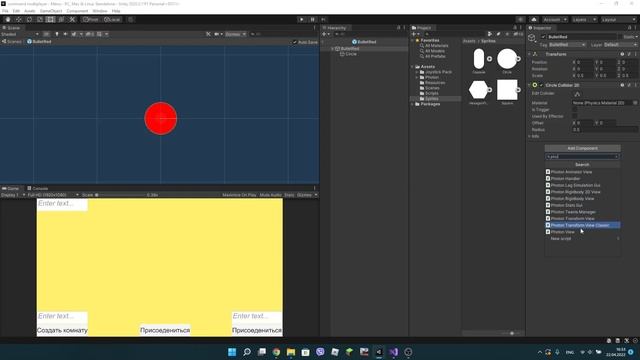Open the Layout dropdown
The width and height of the screenshot is (640, 360).
[x=618, y=20]
